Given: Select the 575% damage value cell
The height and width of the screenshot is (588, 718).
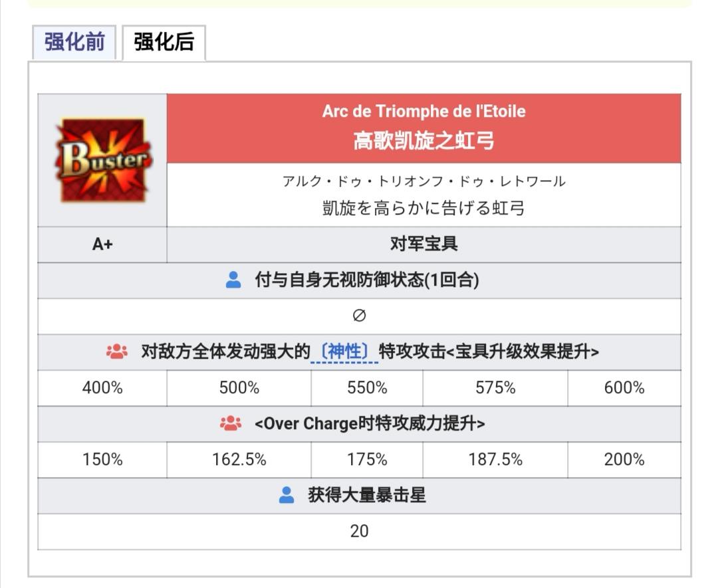Looking at the screenshot, I should pyautogui.click(x=495, y=388).
